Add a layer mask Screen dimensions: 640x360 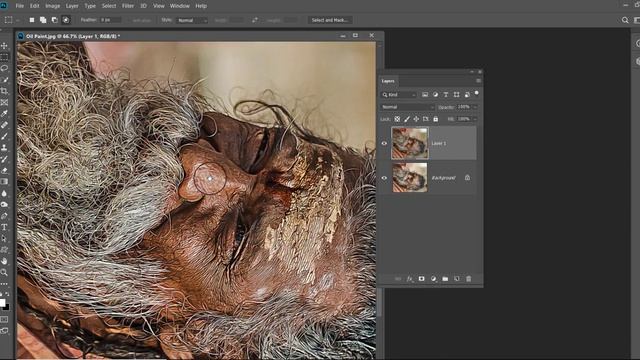point(421,279)
